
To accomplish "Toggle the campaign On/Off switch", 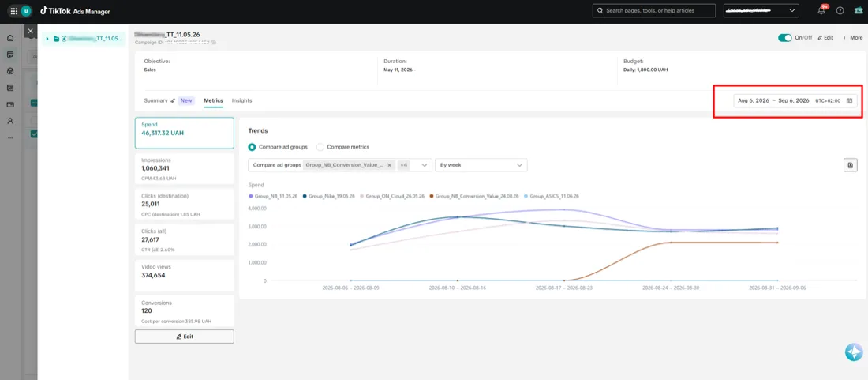I will pos(785,38).
